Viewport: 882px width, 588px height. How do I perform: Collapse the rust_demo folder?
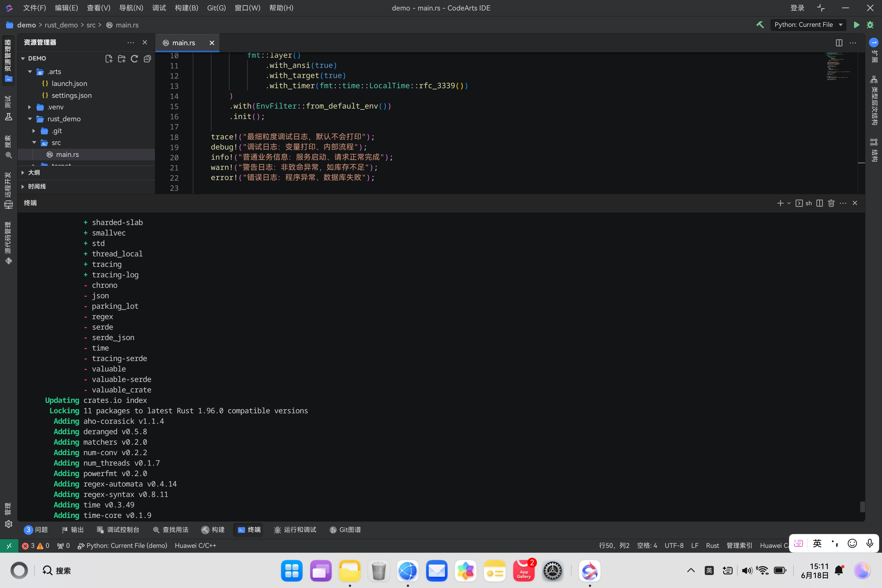point(30,119)
